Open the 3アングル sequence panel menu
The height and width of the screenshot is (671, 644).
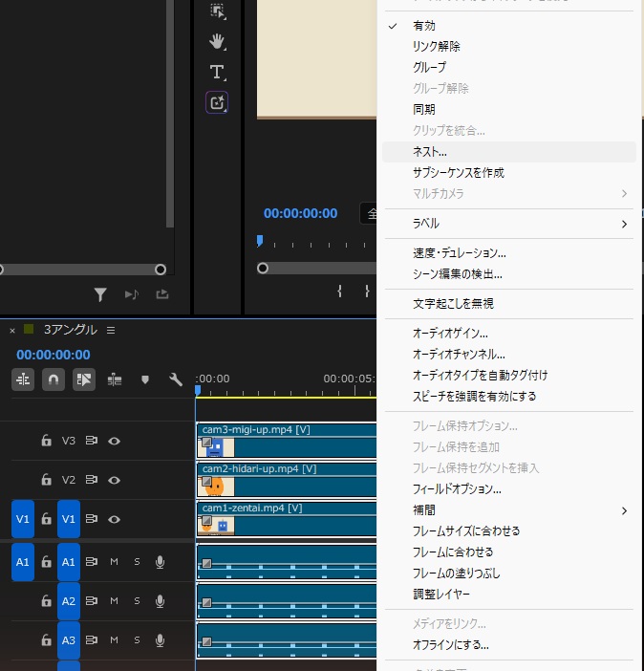tap(111, 331)
